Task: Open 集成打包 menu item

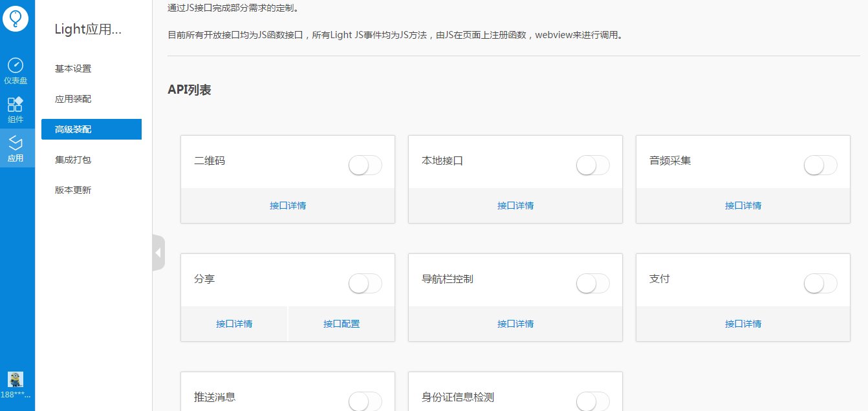Action: (x=73, y=160)
